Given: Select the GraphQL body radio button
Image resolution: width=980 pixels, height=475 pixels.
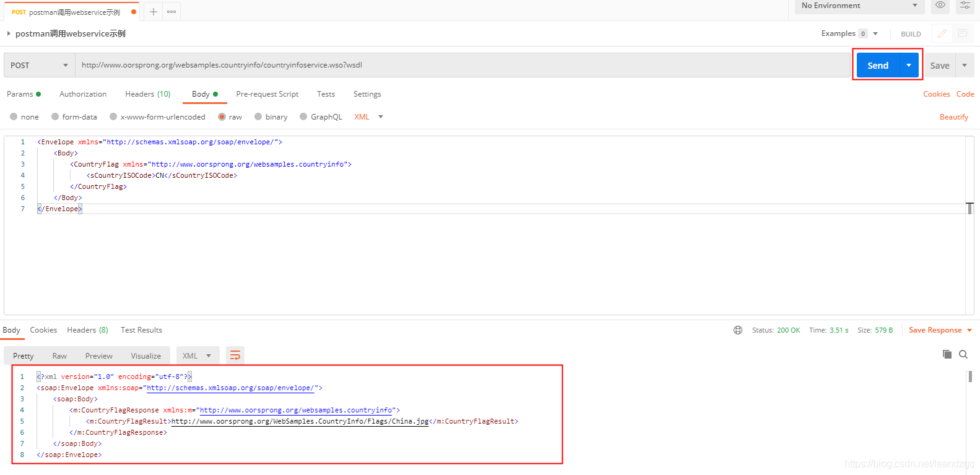Looking at the screenshot, I should tap(303, 116).
